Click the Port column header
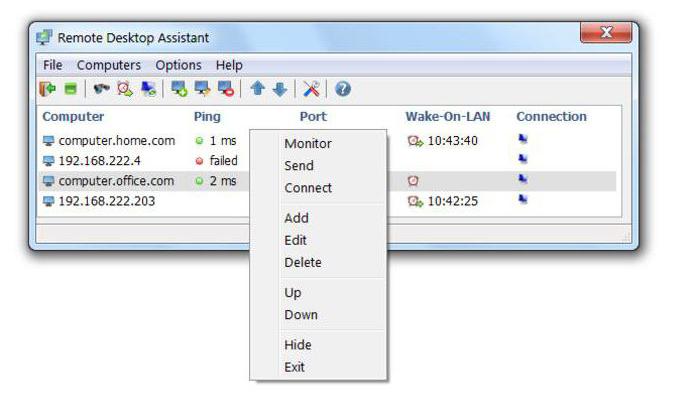The height and width of the screenshot is (393, 700). [313, 117]
